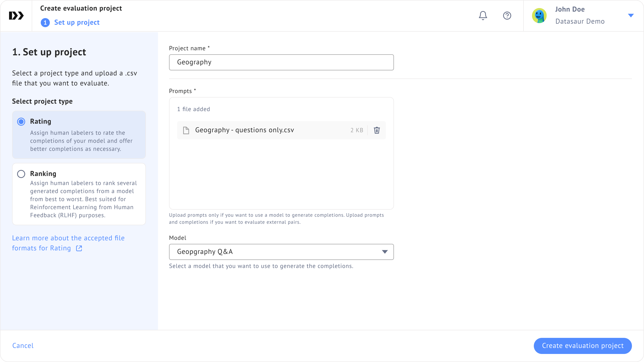
Task: Click the csv file document icon
Action: pyautogui.click(x=186, y=130)
